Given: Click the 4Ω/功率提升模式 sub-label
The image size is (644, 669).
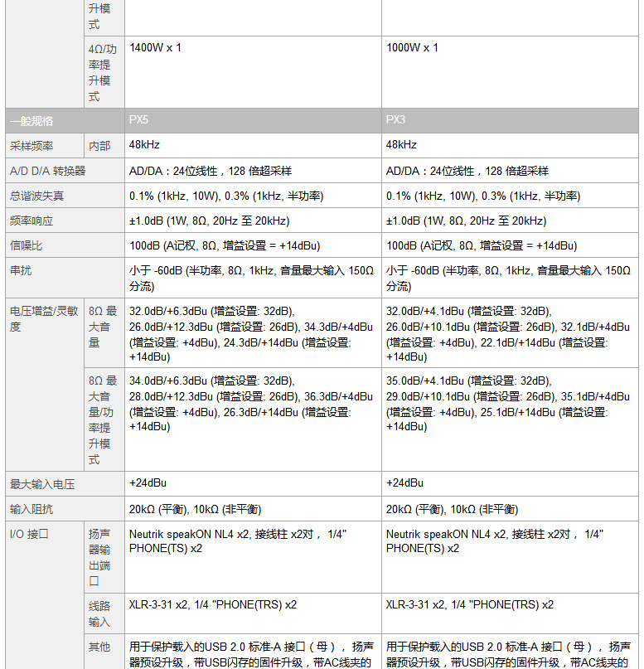Looking at the screenshot, I should (104, 72).
